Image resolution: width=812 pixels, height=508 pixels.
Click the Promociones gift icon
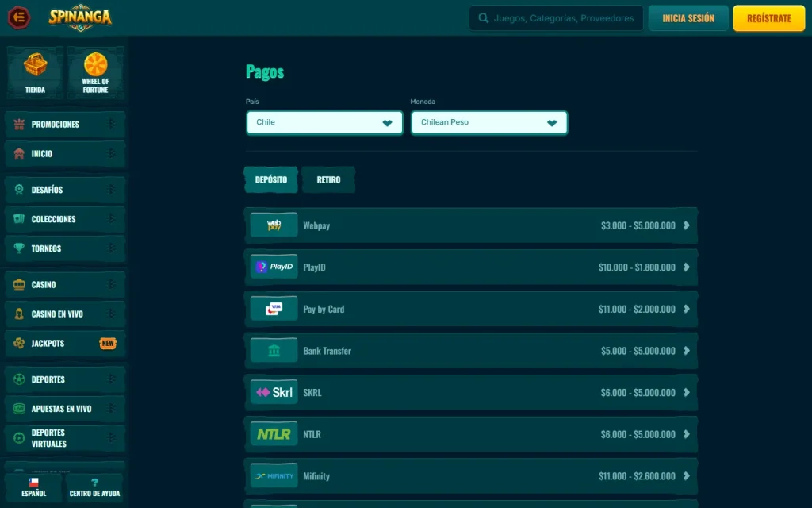click(19, 125)
